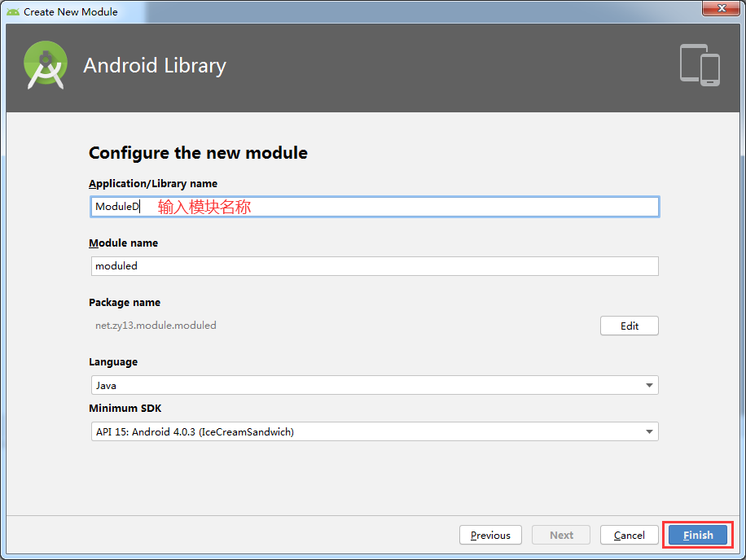Click the Minimum SDK label
The image size is (746, 560).
pyautogui.click(x=125, y=409)
